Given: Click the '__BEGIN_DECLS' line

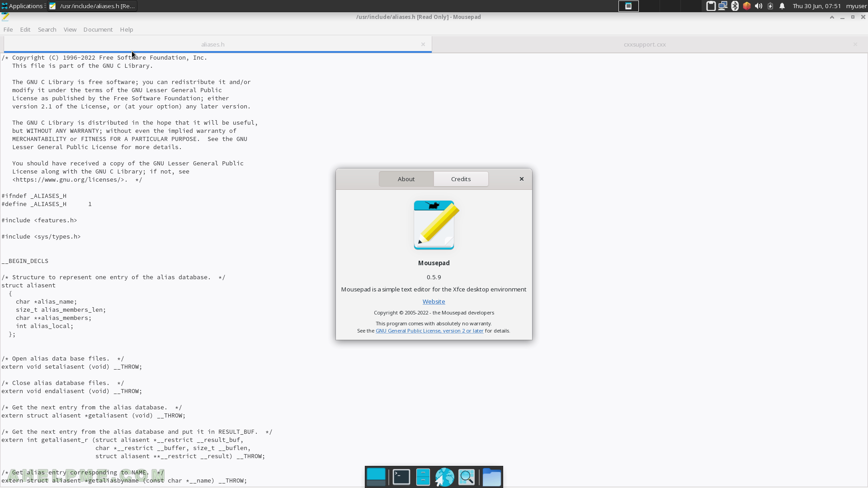Looking at the screenshot, I should coord(25,261).
